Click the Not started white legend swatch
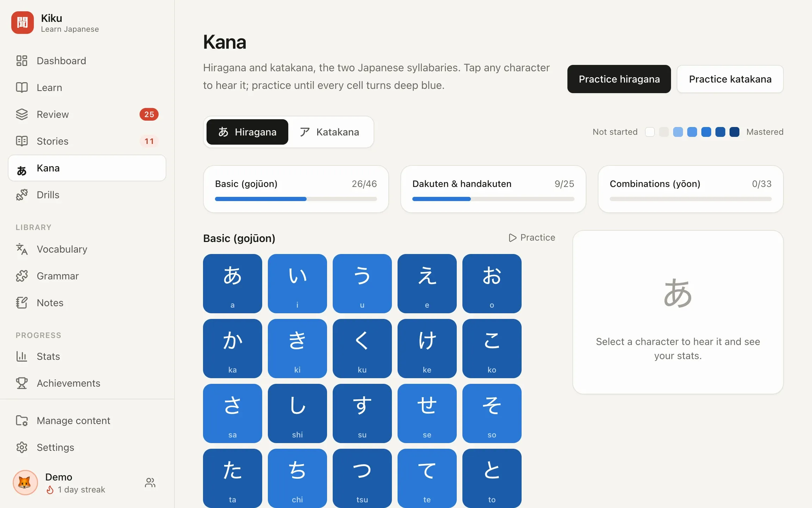Screen dimensions: 812x508 (650, 132)
